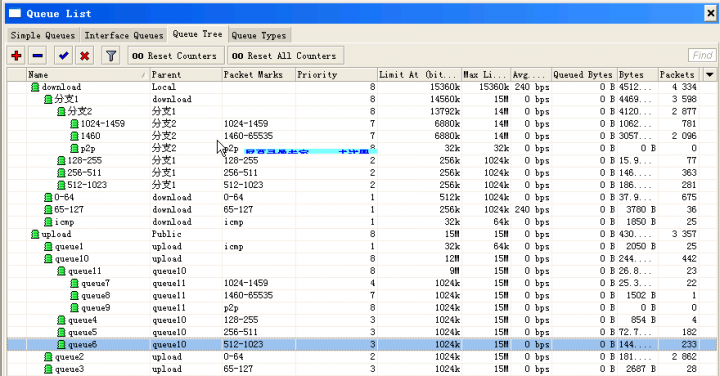Click the Local parent cell of download
Viewport: 720px width, 376px height.
(164, 87)
